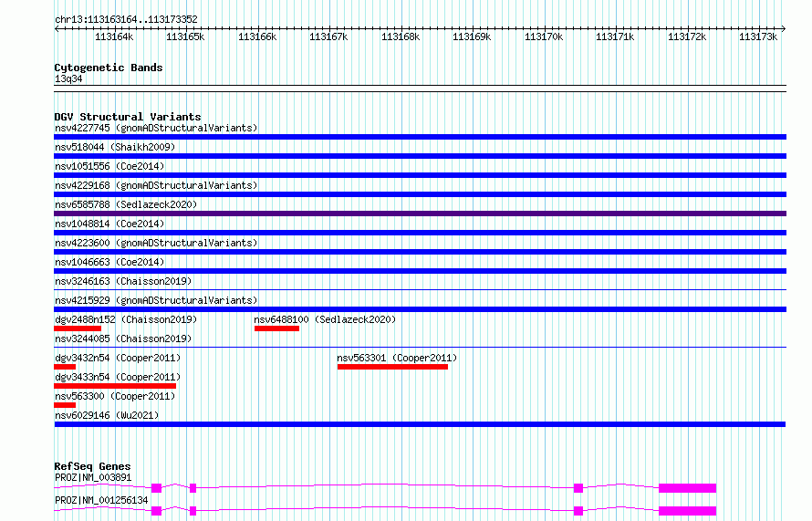Open nsv3246163 (Chaisson2019) variant label
The height and width of the screenshot is (521, 812).
(123, 281)
